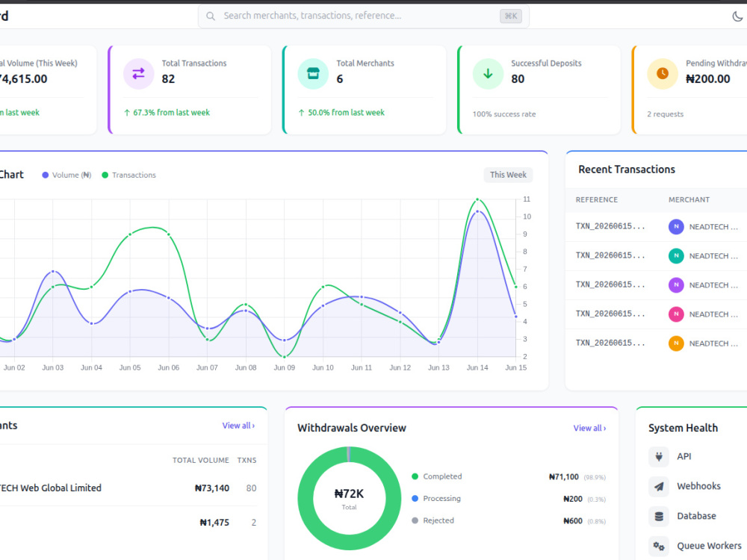Click the TOTAL VOLUME column header
The image size is (747, 560).
coord(200,461)
